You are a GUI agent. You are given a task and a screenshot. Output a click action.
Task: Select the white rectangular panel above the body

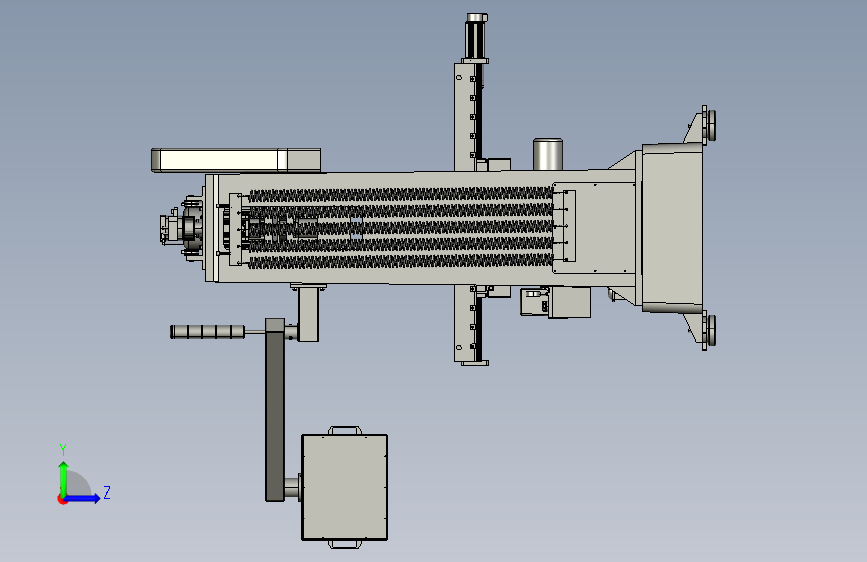(236, 160)
